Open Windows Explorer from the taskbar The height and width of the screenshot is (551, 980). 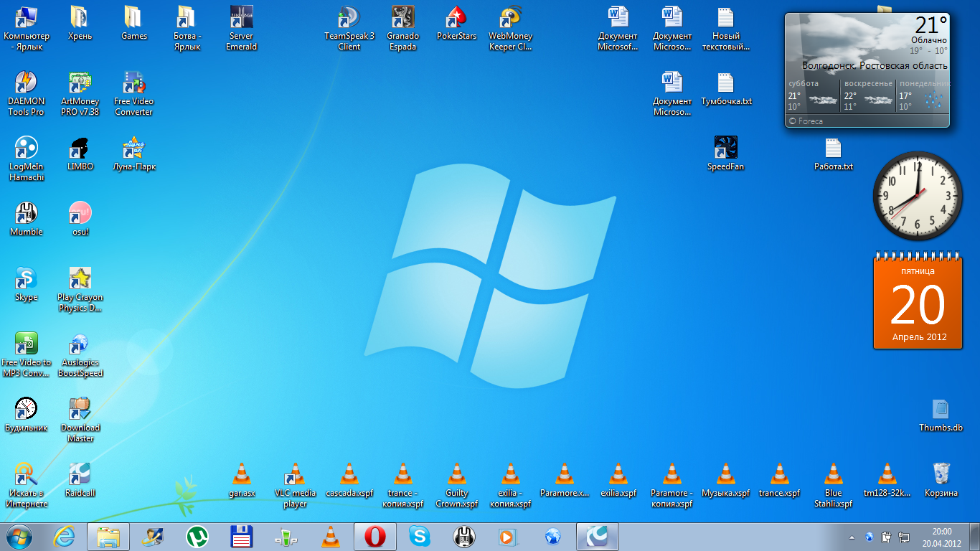(x=108, y=537)
